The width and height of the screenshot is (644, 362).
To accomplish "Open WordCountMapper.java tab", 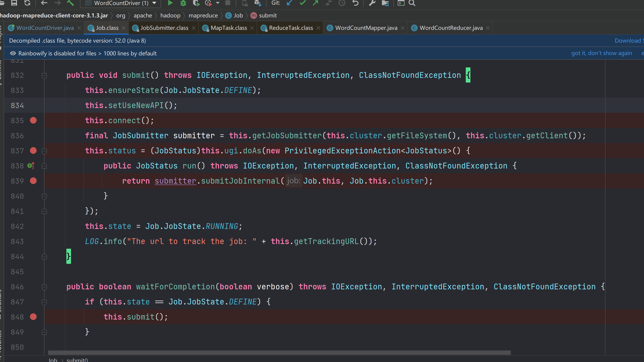I will 366,28.
